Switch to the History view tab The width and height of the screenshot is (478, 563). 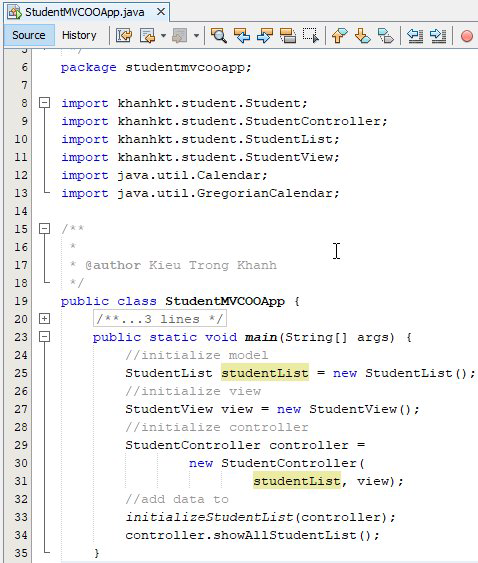point(79,35)
